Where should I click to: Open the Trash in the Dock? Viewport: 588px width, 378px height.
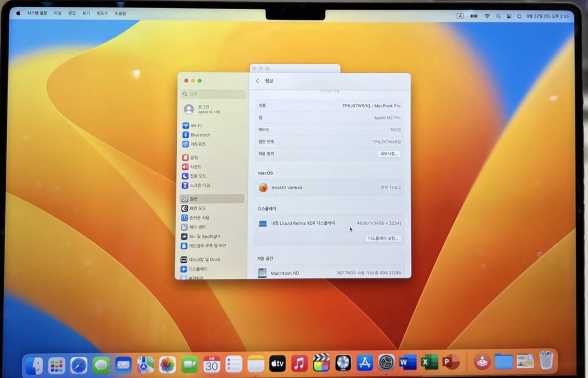(547, 360)
